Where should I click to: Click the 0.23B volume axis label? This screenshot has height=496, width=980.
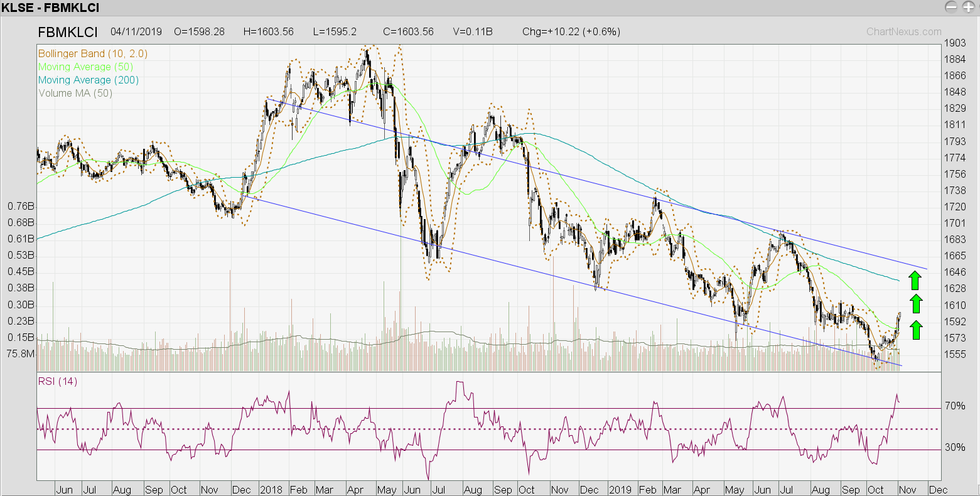(21, 321)
